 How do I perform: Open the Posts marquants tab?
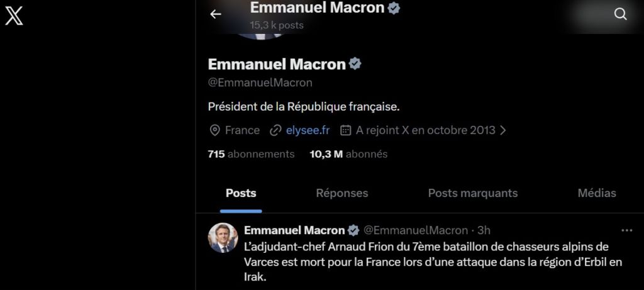(473, 193)
